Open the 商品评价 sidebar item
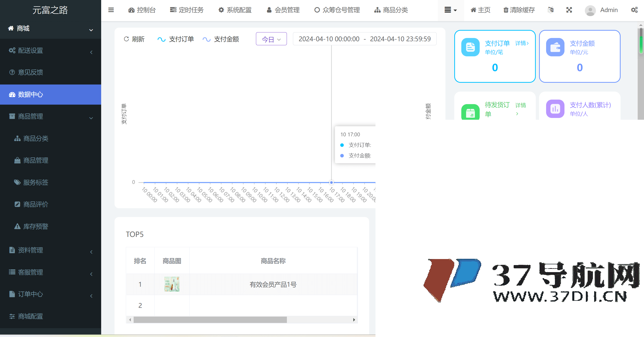644x337 pixels. point(35,204)
